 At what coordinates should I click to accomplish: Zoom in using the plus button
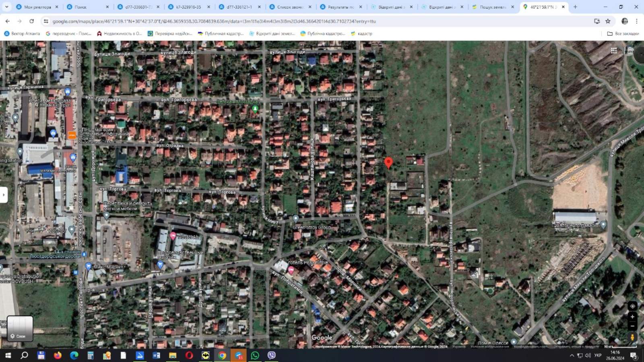632,317
